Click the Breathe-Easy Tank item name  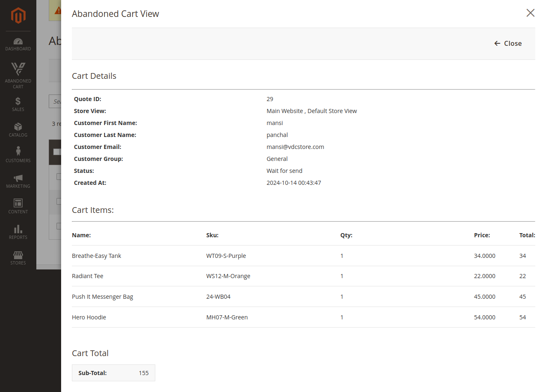96,256
